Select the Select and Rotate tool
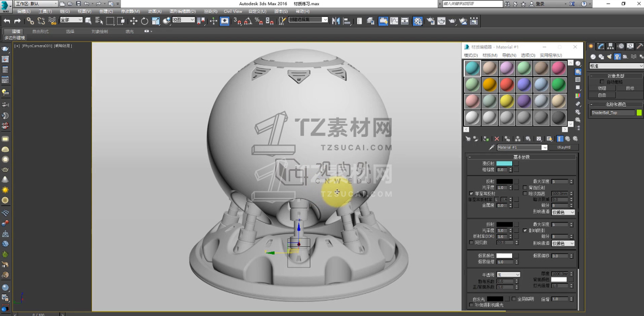This screenshot has height=316, width=644. (x=144, y=20)
